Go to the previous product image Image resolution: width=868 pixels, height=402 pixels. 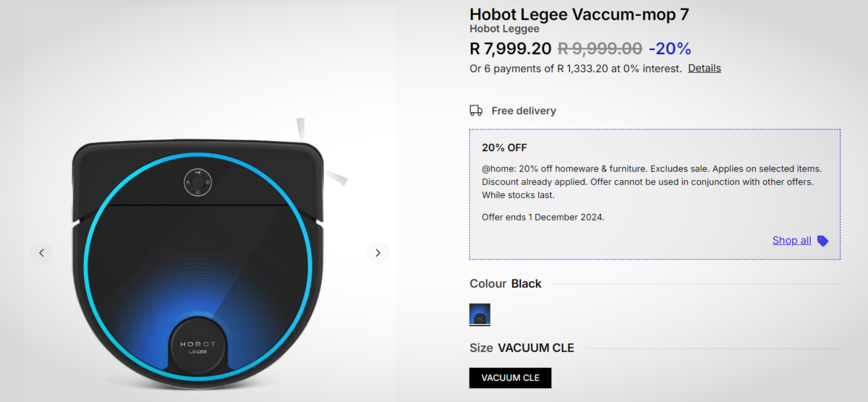click(x=41, y=252)
